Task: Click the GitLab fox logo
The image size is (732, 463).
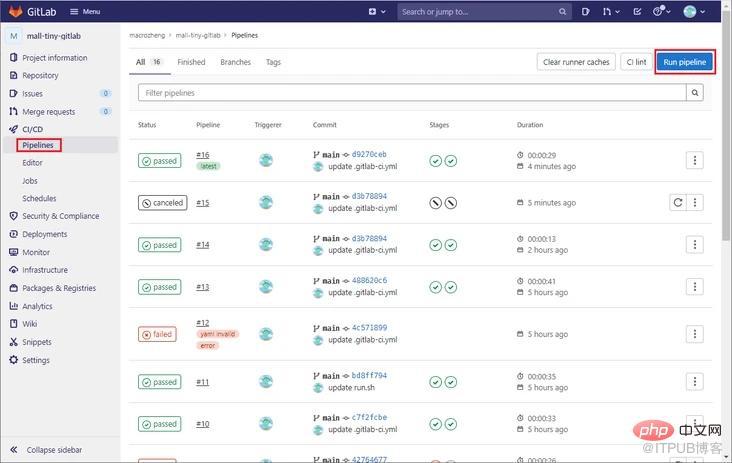Action: point(15,11)
